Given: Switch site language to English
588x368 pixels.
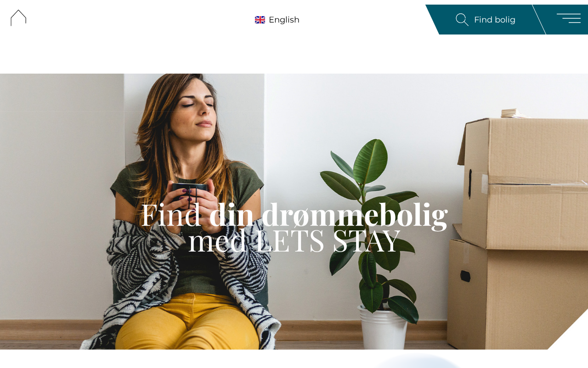Looking at the screenshot, I should [x=277, y=20].
